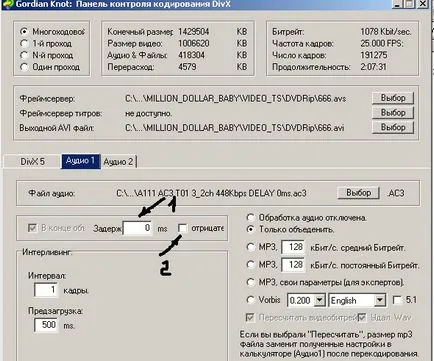Viewport: 434px width, 361px height.
Task: Click the Выходной AVI 666.avi path text
Action: click(235, 128)
